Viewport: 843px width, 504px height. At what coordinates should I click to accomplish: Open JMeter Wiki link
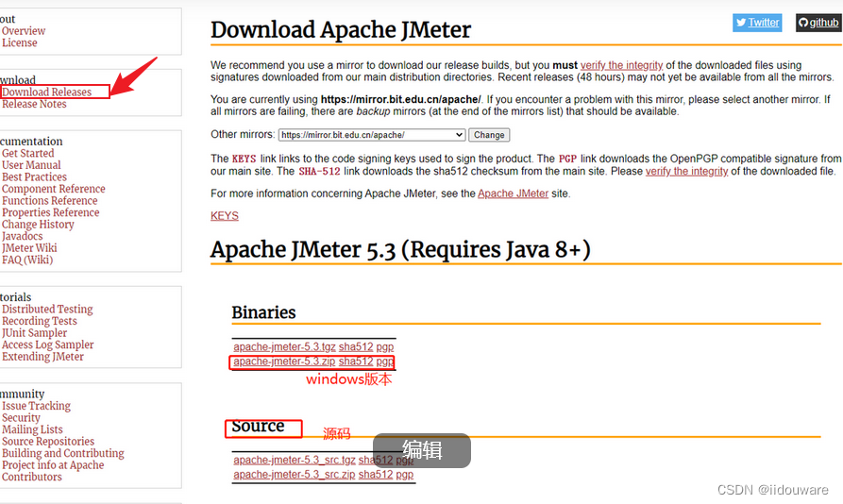coord(29,247)
